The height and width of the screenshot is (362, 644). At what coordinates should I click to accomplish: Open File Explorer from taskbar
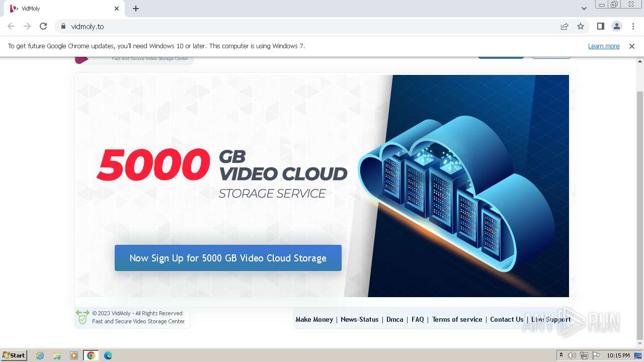pyautogui.click(x=57, y=355)
